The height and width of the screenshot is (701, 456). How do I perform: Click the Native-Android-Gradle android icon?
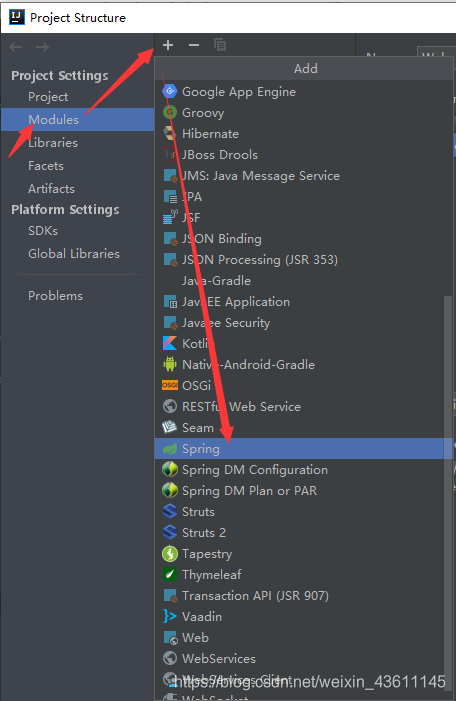(x=170, y=364)
